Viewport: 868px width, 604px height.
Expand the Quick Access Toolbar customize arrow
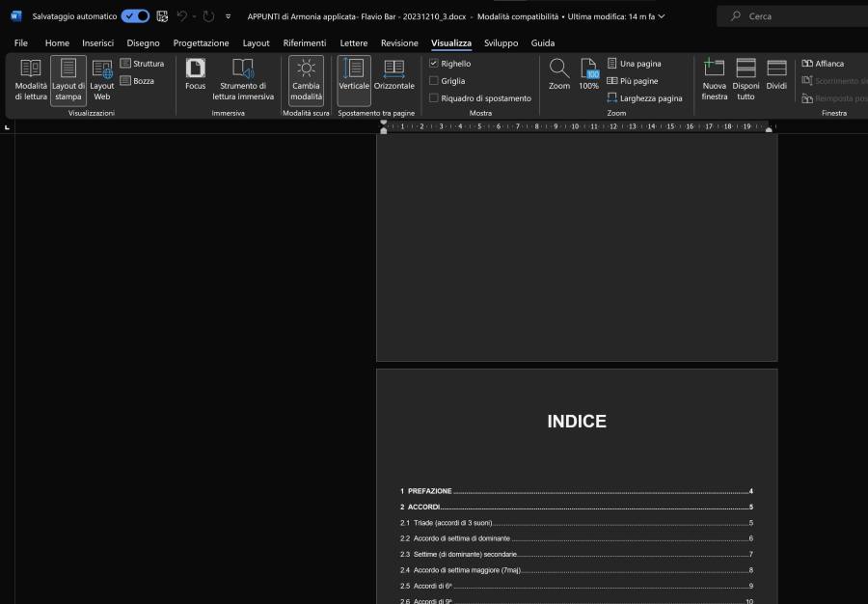click(228, 16)
